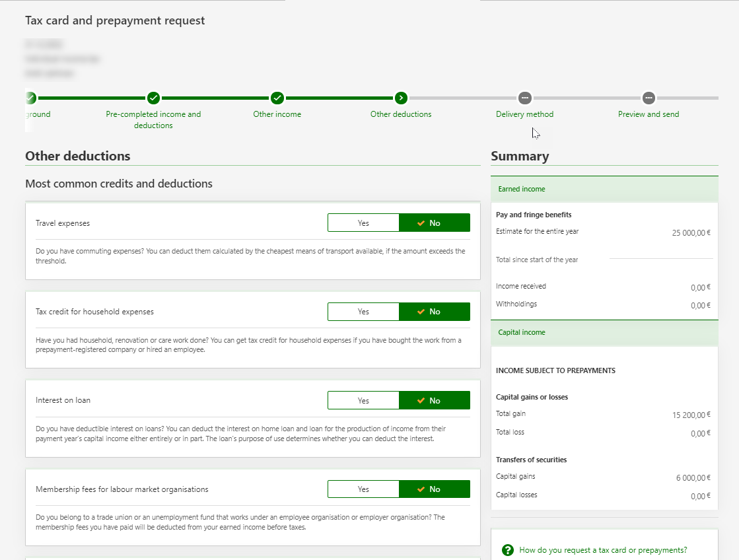Select No for Travel expenses
This screenshot has height=560, width=739.
435,223
